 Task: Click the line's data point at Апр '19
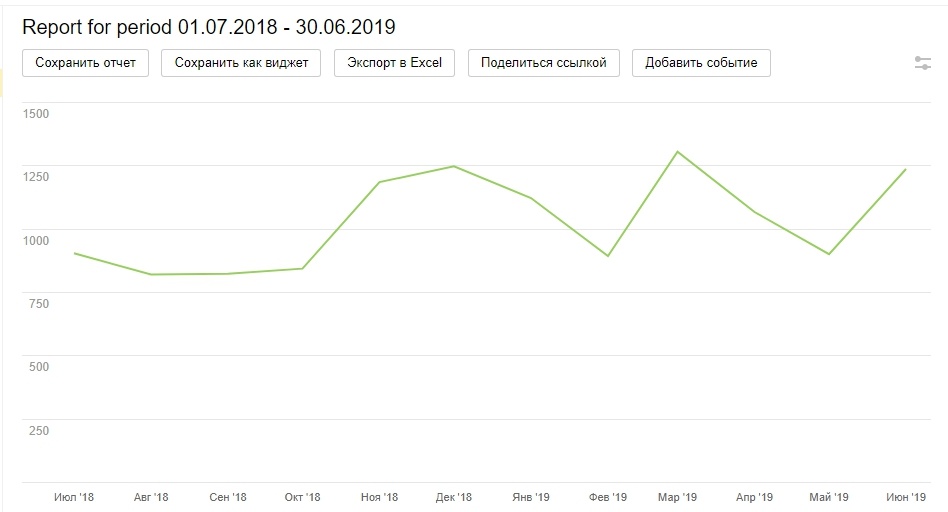point(754,212)
